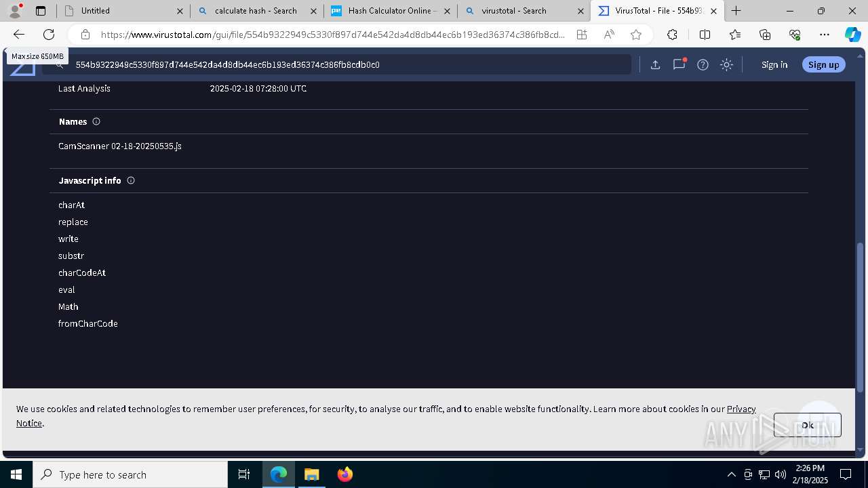Viewport: 868px width, 488px height.
Task: Open the Browser essentials icon
Action: pyautogui.click(x=795, y=35)
